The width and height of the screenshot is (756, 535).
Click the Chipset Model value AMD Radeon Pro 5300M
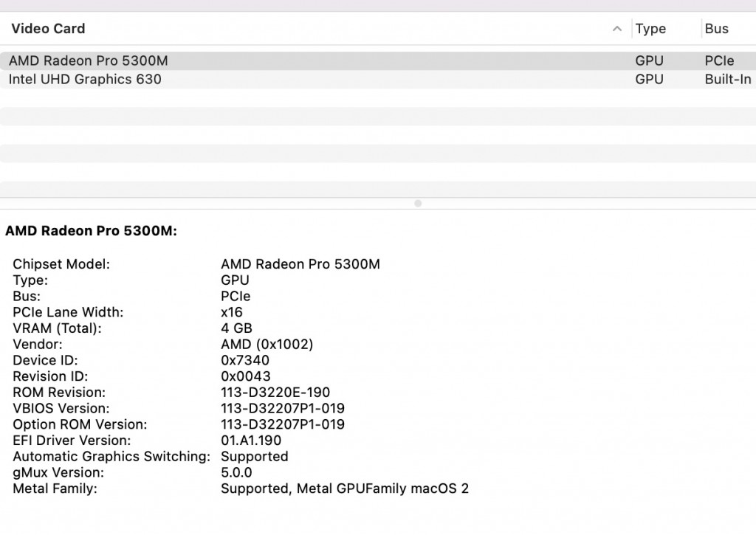point(300,264)
